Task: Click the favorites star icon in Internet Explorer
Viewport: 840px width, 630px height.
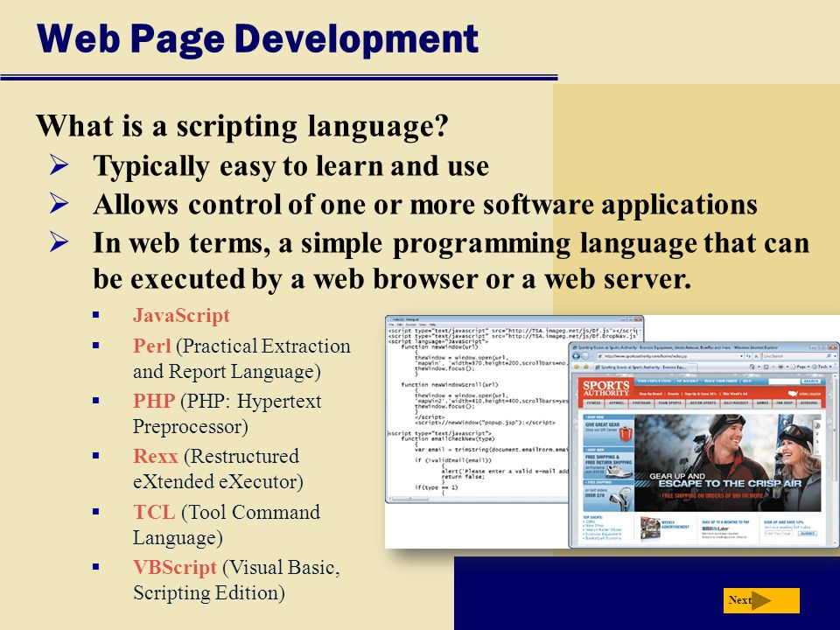Action: point(577,367)
